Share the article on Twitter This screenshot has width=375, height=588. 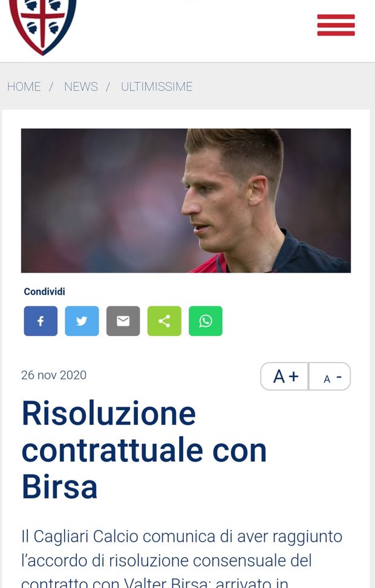coord(82,321)
